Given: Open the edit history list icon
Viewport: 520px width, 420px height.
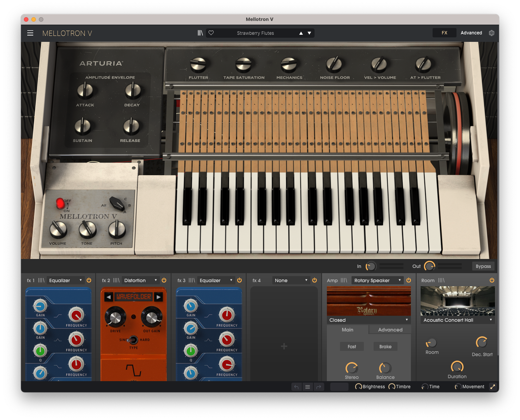Looking at the screenshot, I should (x=307, y=387).
